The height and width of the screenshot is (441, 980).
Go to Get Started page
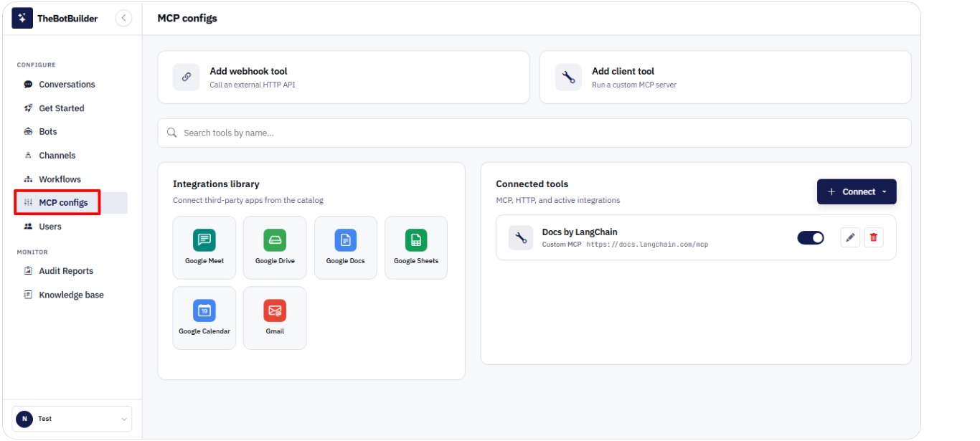pyautogui.click(x=62, y=108)
